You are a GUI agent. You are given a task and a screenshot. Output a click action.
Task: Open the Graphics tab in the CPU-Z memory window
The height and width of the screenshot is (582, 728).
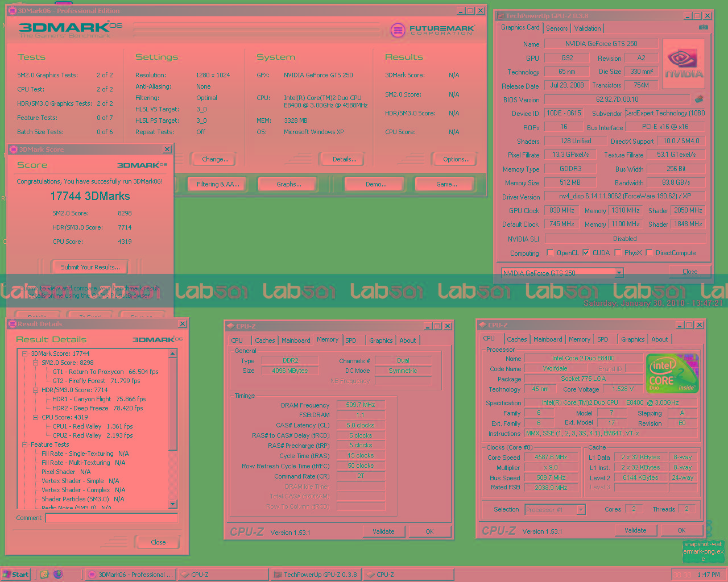coord(380,340)
